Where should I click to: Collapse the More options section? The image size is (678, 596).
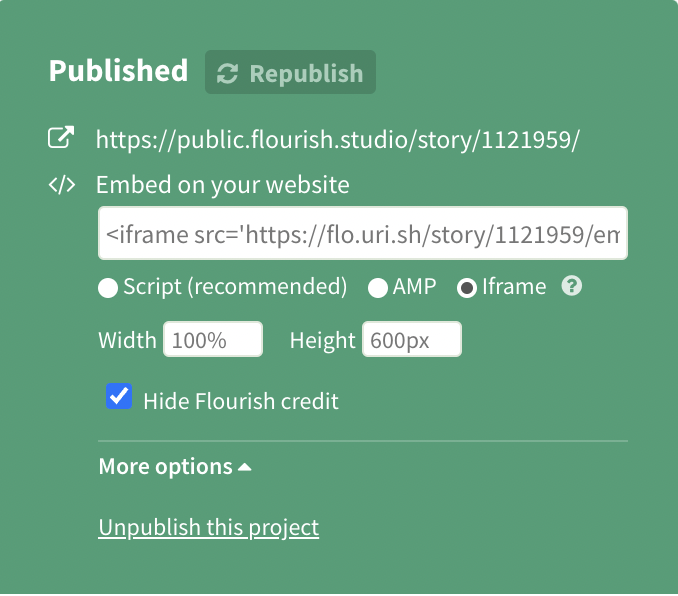(175, 466)
